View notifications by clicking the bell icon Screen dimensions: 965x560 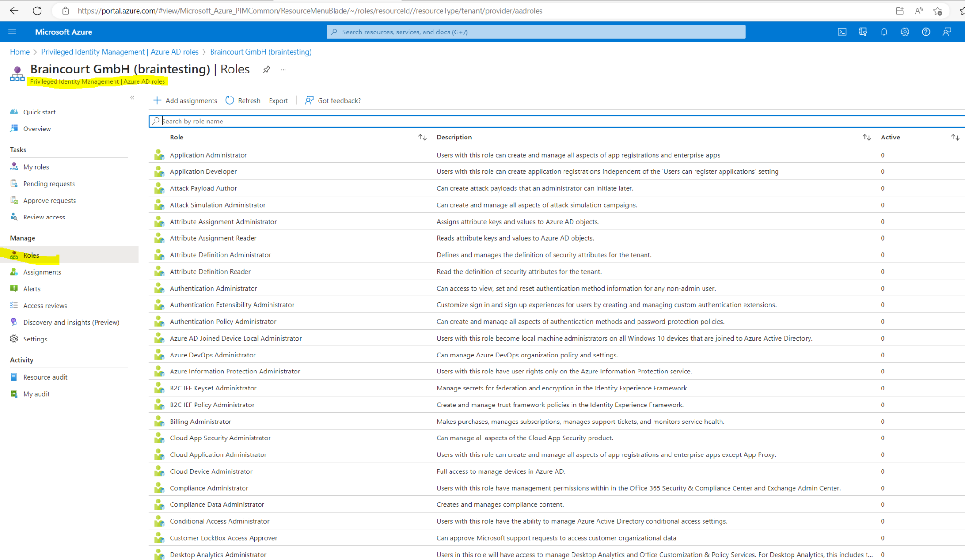click(883, 32)
